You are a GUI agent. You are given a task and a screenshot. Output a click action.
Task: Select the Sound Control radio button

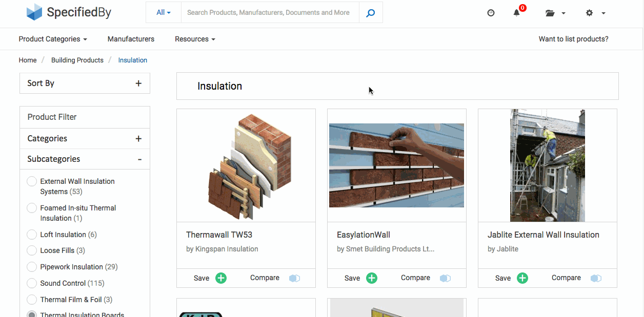click(x=31, y=283)
